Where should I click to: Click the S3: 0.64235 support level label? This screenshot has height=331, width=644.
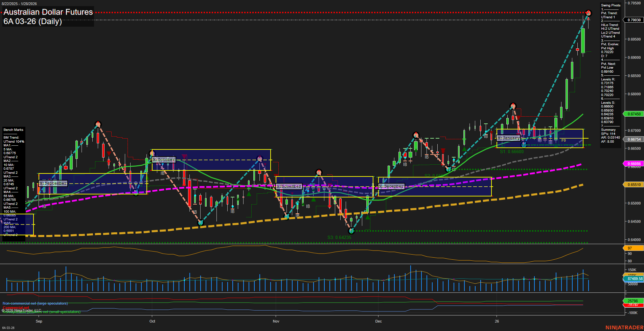pos(339,237)
